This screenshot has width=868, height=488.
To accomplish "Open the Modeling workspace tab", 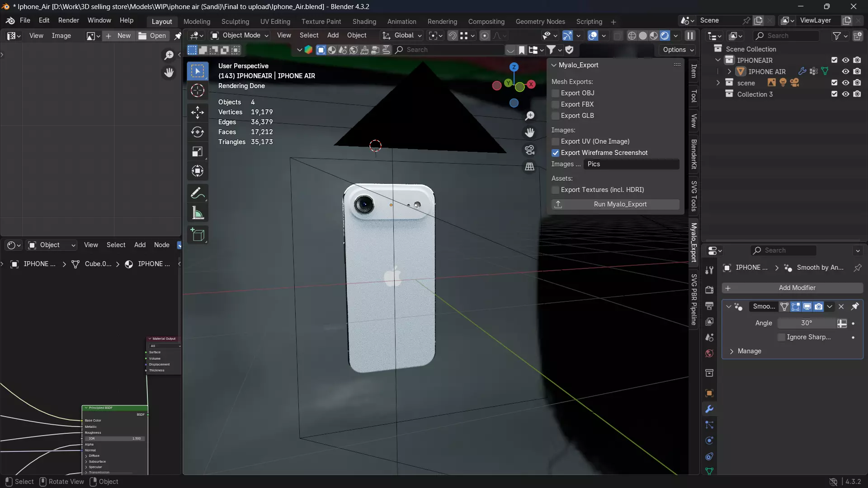I will (197, 22).
